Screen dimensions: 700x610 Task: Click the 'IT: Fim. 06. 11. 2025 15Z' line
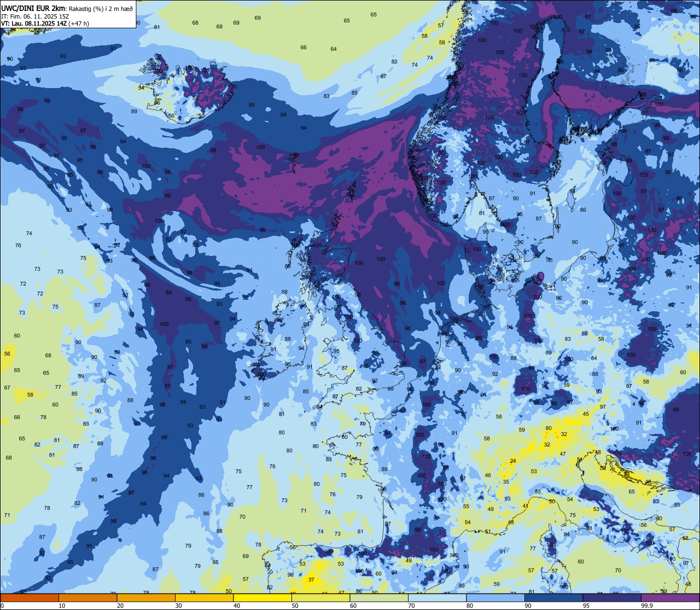click(x=35, y=16)
